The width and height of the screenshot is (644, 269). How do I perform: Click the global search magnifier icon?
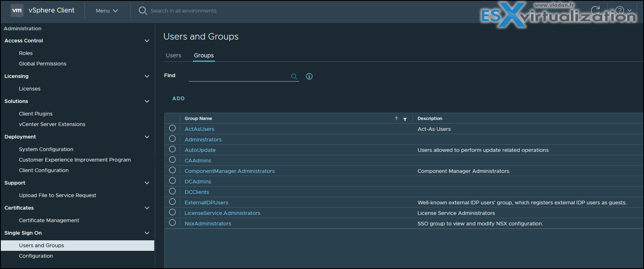(x=143, y=11)
